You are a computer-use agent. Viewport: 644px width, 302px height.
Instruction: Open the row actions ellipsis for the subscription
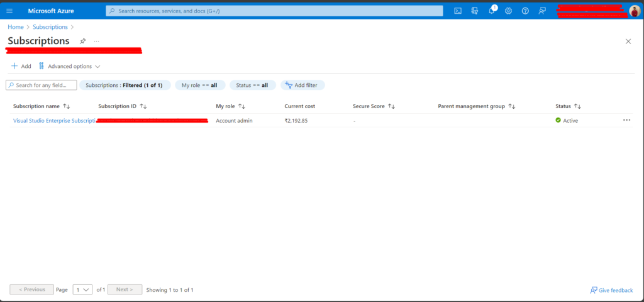(x=626, y=120)
